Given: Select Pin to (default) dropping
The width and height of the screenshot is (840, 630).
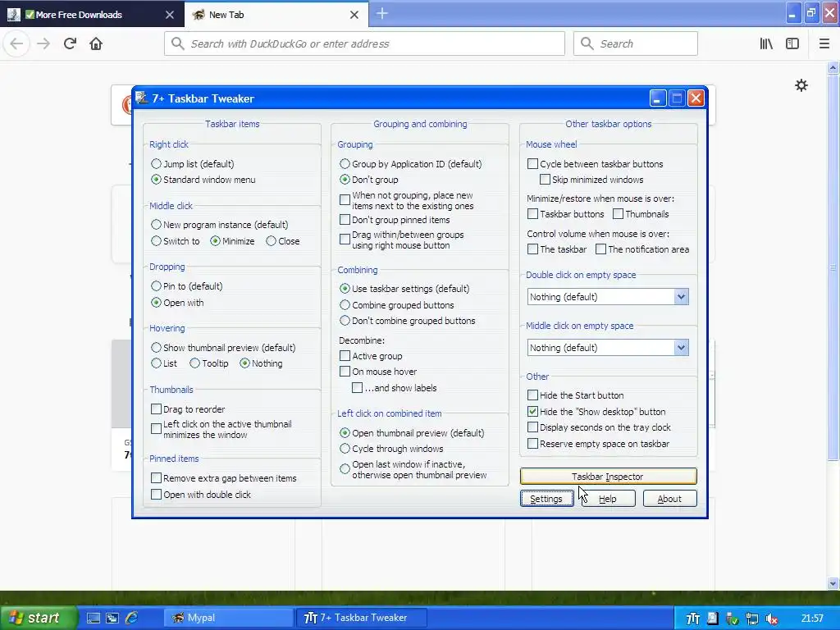Looking at the screenshot, I should (187, 286).
